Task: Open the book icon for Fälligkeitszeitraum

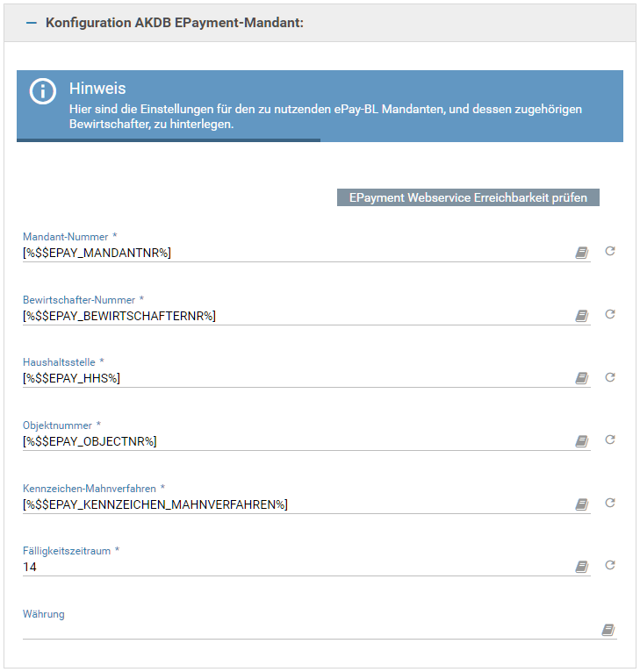Action: click(x=581, y=568)
